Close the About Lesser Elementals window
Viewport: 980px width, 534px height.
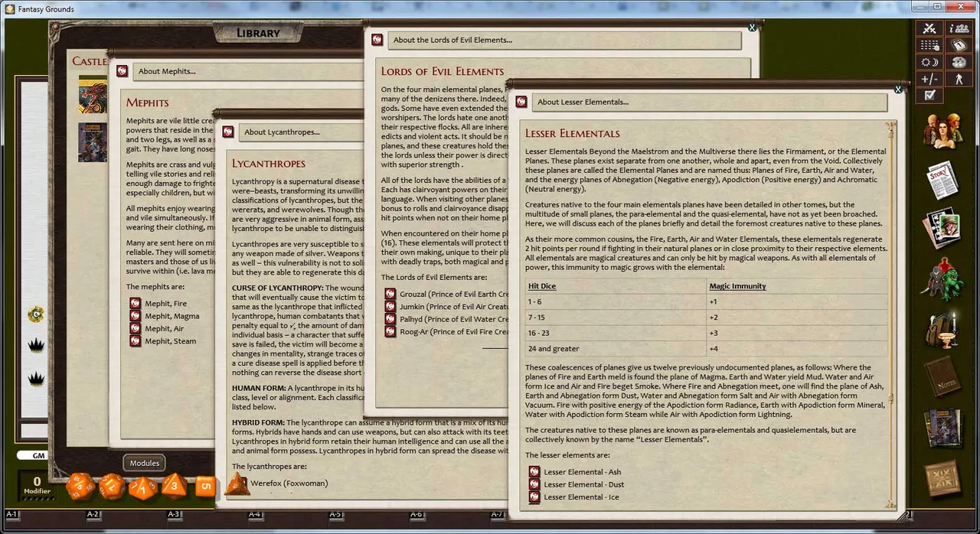(x=897, y=89)
